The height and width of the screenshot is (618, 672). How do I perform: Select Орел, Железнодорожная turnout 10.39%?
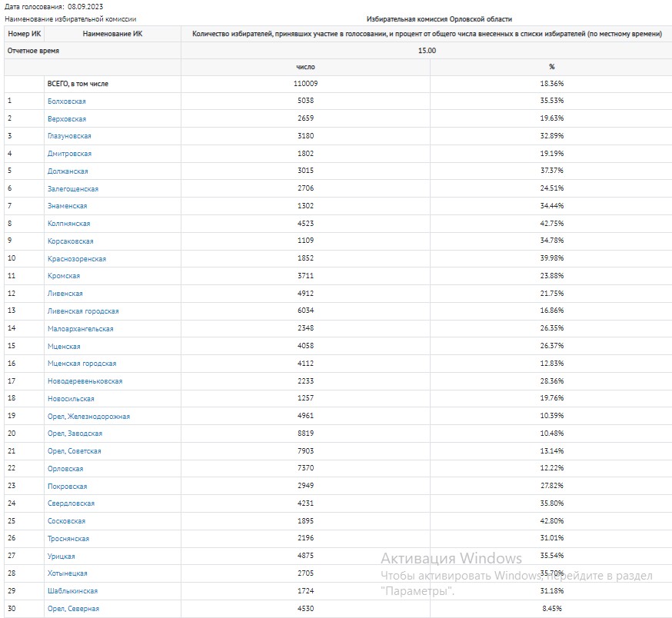(551, 416)
